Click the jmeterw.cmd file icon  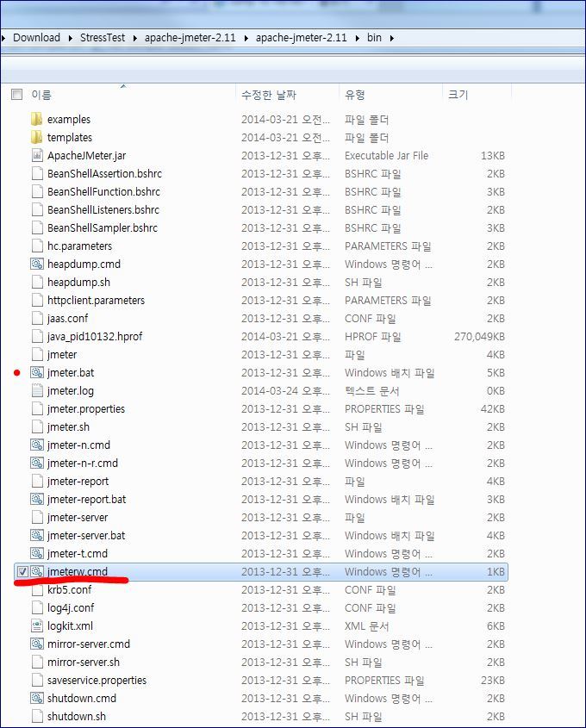(x=37, y=572)
